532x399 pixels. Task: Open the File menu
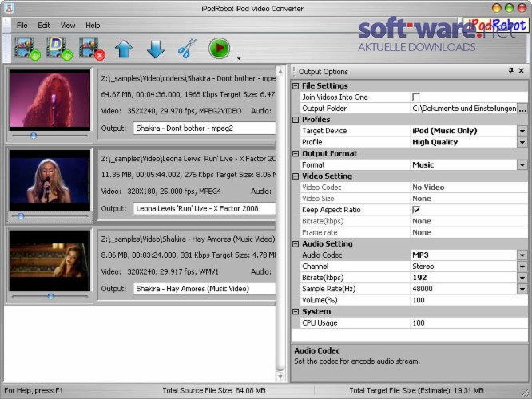click(x=22, y=26)
